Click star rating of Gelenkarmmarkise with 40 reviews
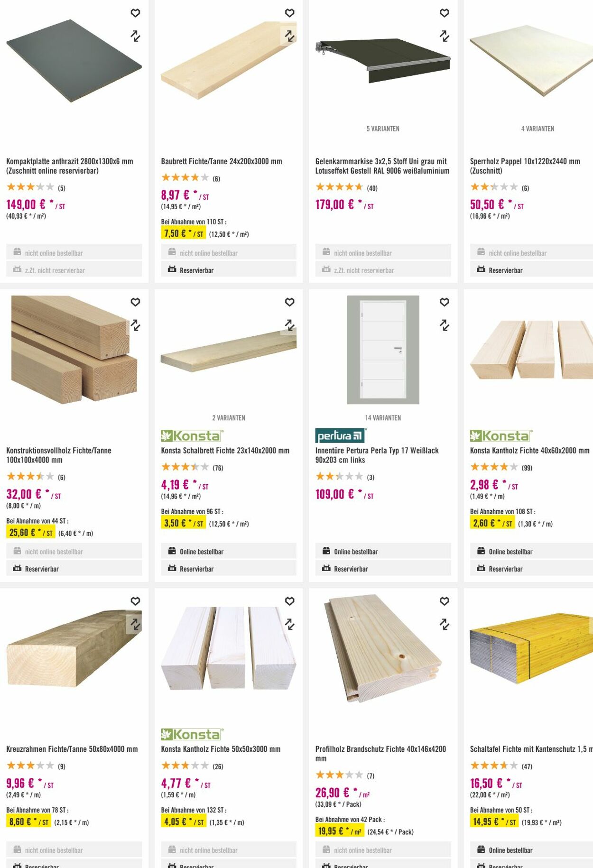Viewport: 593px width, 868px height. click(339, 187)
